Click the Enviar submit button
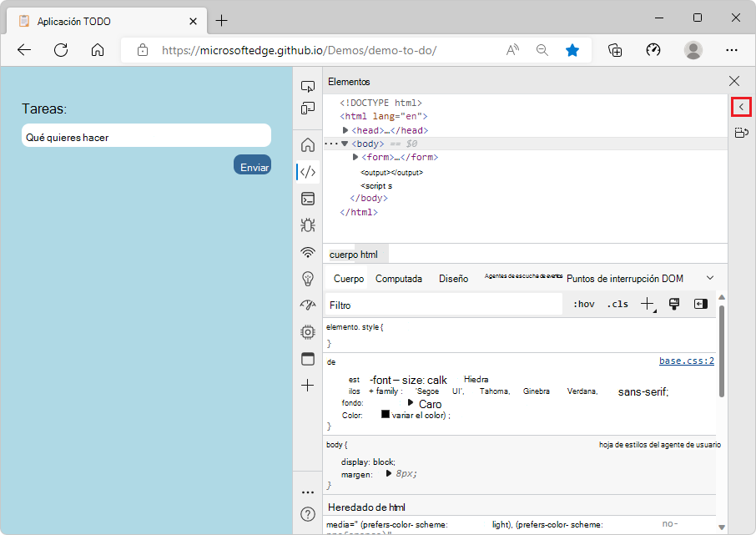The image size is (756, 535). tap(252, 164)
